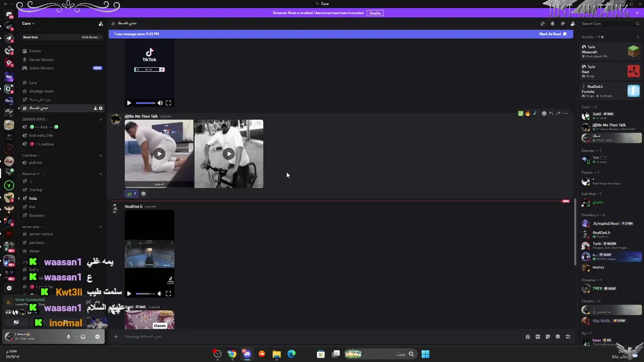React with the green checkmark quick emoji
The height and width of the screenshot is (362, 644).
(x=521, y=114)
